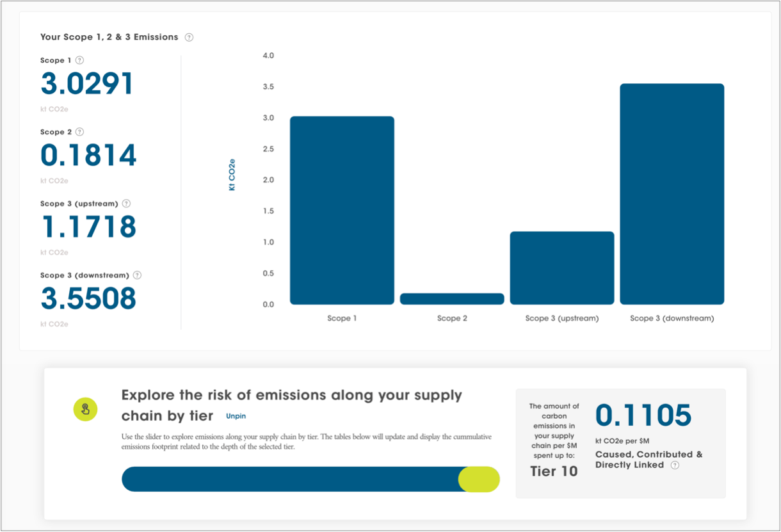Click the Scope 2 question mark icon
Screen dimensions: 781x532
point(79,132)
